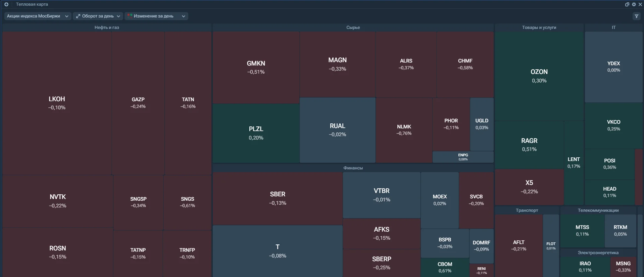Choose the CHMF tile
The image size is (644, 277).
(x=465, y=64)
